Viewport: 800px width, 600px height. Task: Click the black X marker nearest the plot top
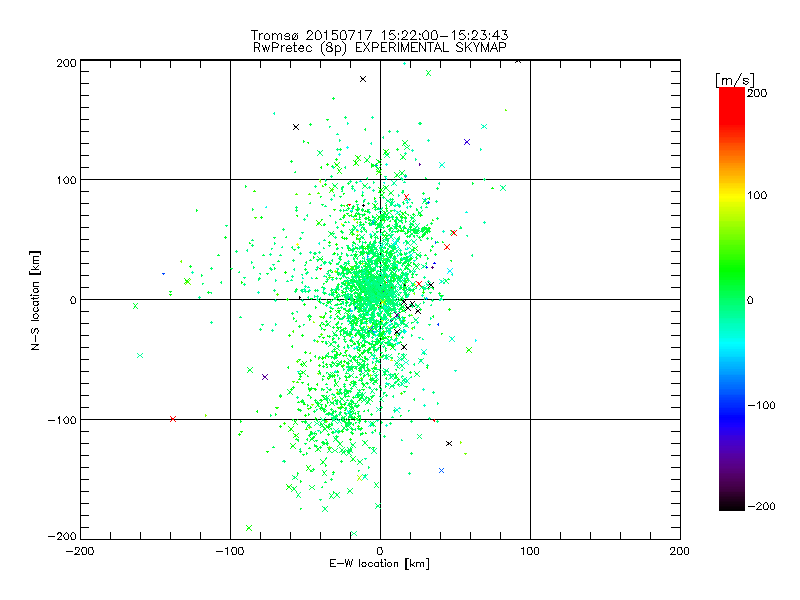point(518,61)
